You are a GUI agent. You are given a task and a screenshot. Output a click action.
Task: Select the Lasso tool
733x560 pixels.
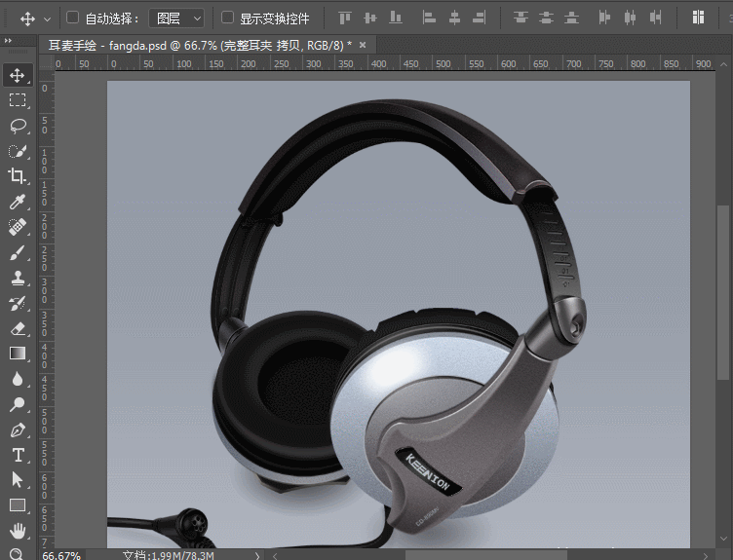[x=18, y=126]
